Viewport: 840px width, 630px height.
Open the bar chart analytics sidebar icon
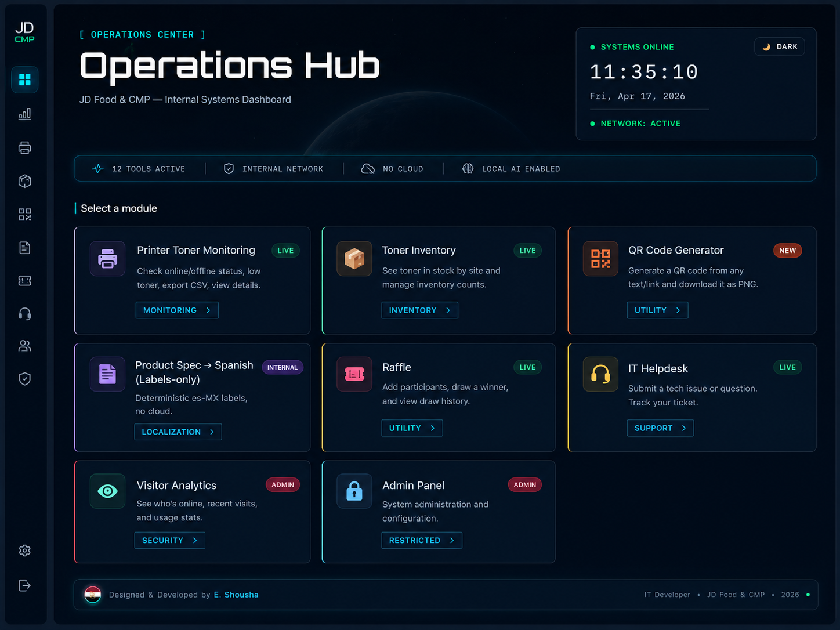click(24, 114)
